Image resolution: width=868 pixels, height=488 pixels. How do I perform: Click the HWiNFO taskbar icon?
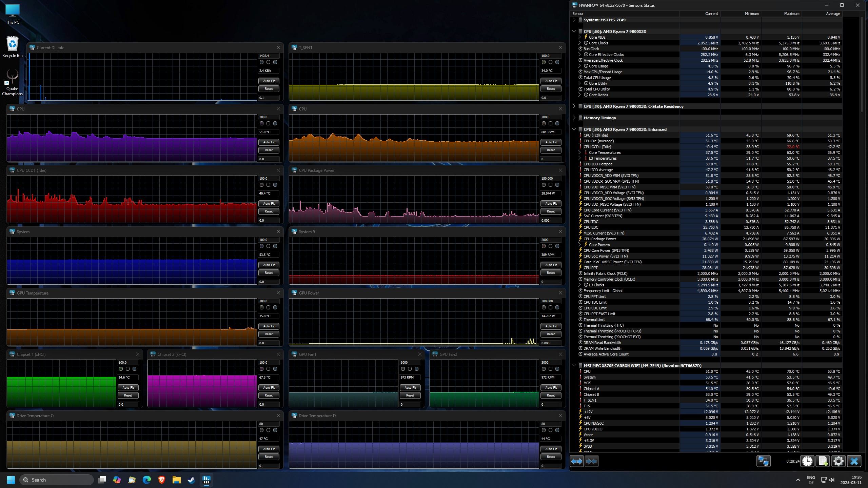(206, 480)
